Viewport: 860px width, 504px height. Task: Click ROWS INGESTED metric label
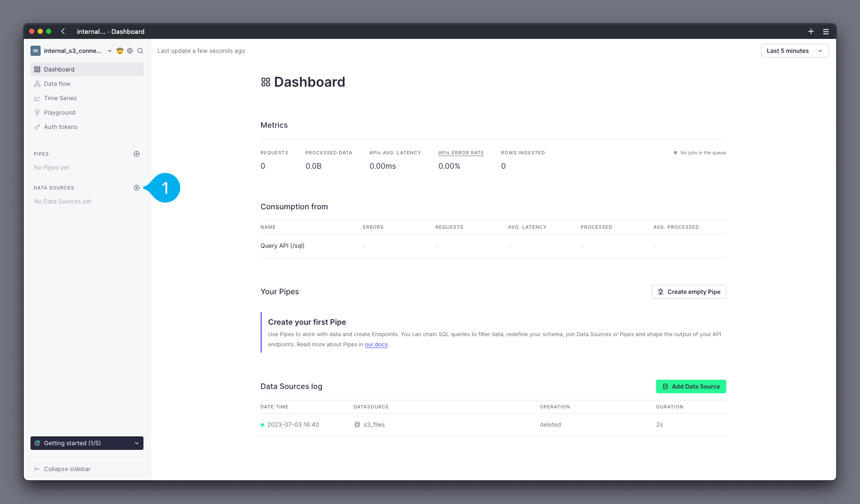pyautogui.click(x=523, y=153)
